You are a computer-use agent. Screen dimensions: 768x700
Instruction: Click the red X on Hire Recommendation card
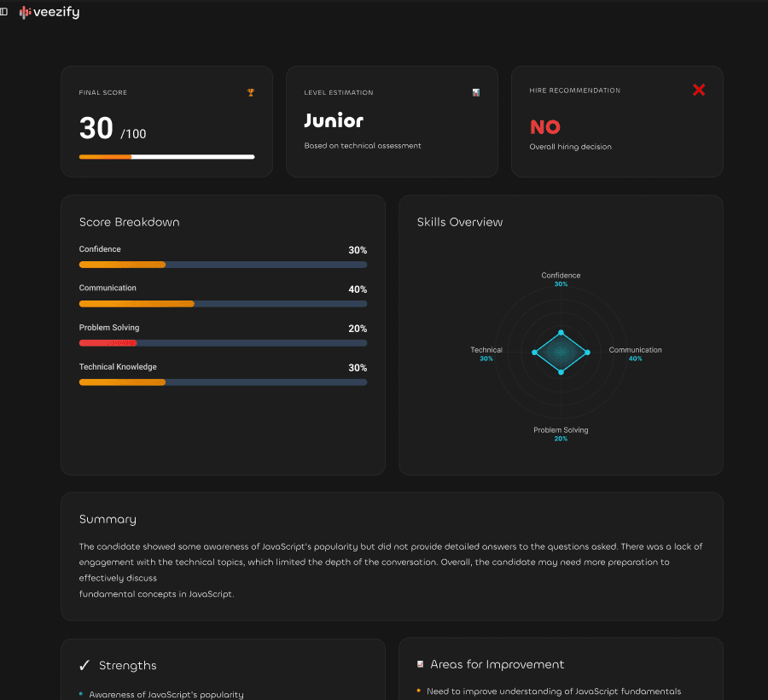699,89
